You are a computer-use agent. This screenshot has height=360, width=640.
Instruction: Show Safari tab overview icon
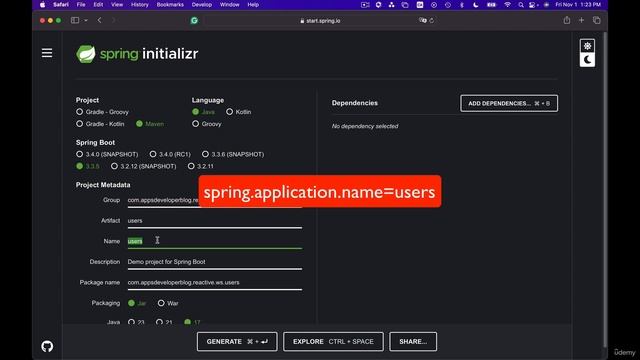596,20
